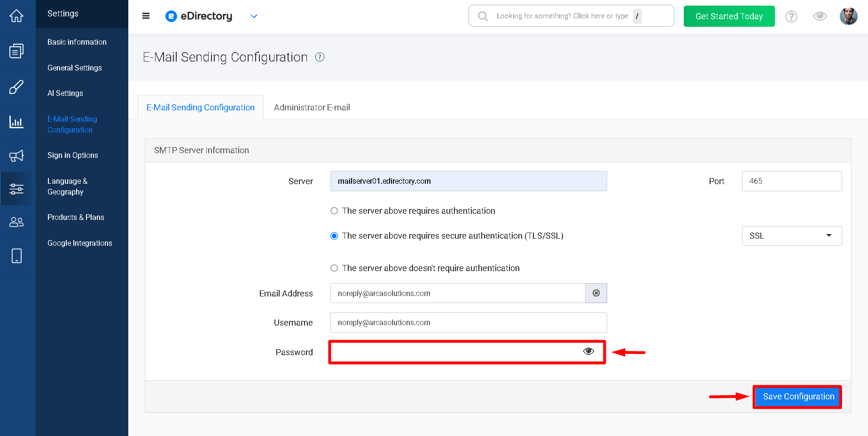Screen dimensions: 868x436
Task: Open the SSL encryption dropdown
Action: click(x=792, y=236)
